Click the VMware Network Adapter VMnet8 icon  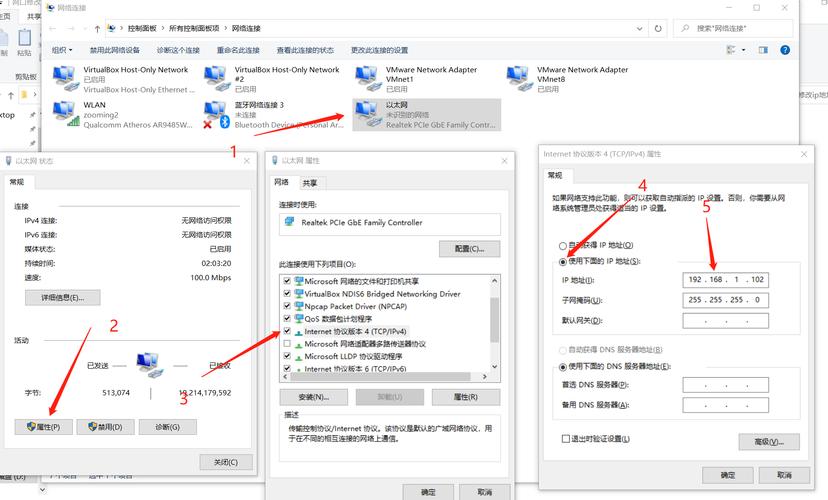[520, 78]
